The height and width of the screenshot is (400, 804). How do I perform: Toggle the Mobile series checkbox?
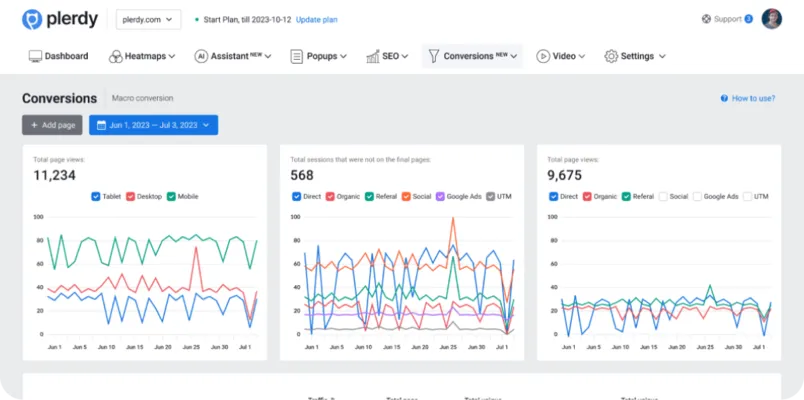point(171,197)
